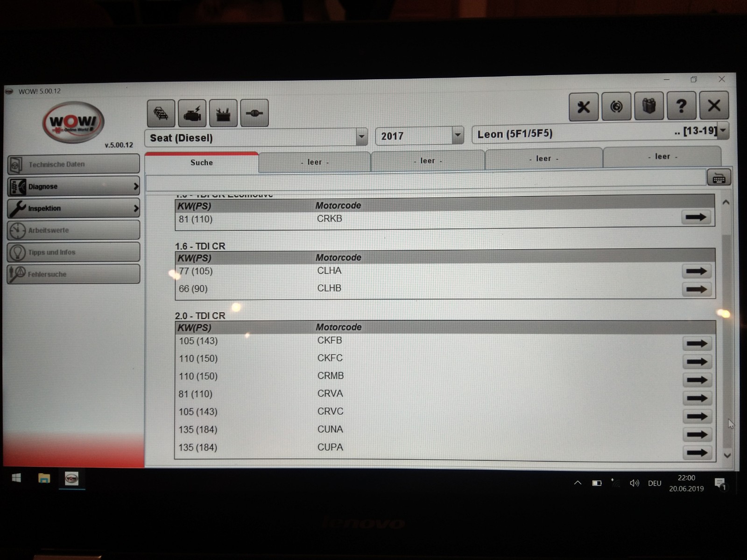Click the DEU language indicator
Image resolution: width=747 pixels, height=560 pixels.
pos(655,483)
